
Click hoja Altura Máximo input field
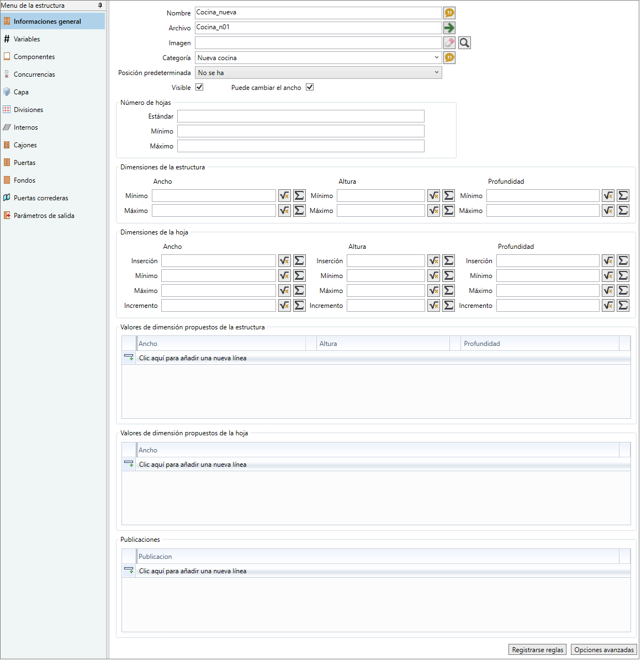pyautogui.click(x=386, y=290)
